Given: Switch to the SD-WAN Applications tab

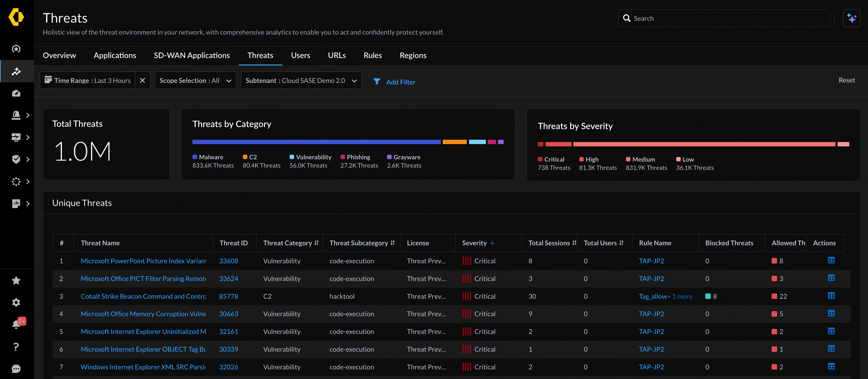Looking at the screenshot, I should [191, 55].
